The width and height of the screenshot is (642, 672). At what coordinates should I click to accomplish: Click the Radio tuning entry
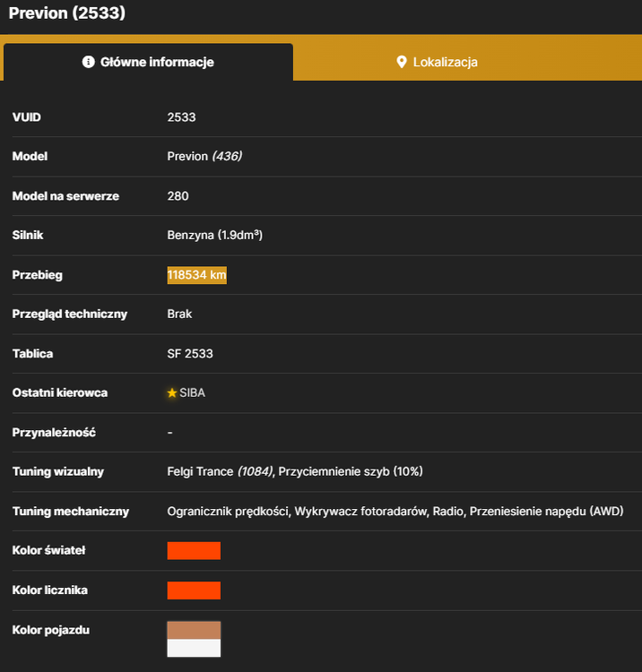[x=447, y=512]
